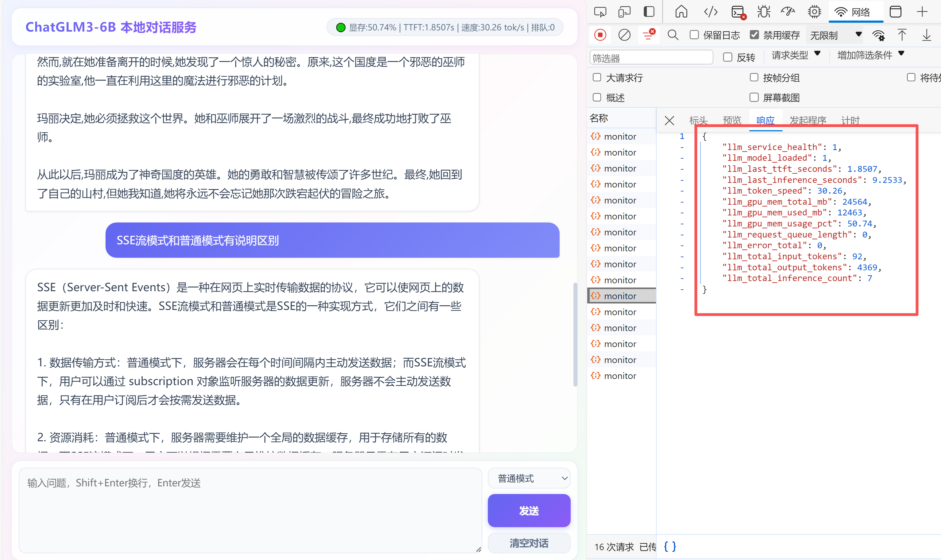Toggle the DevTools sidebar dock icon
Viewport: 941px width, 560px height.
pyautogui.click(x=649, y=12)
